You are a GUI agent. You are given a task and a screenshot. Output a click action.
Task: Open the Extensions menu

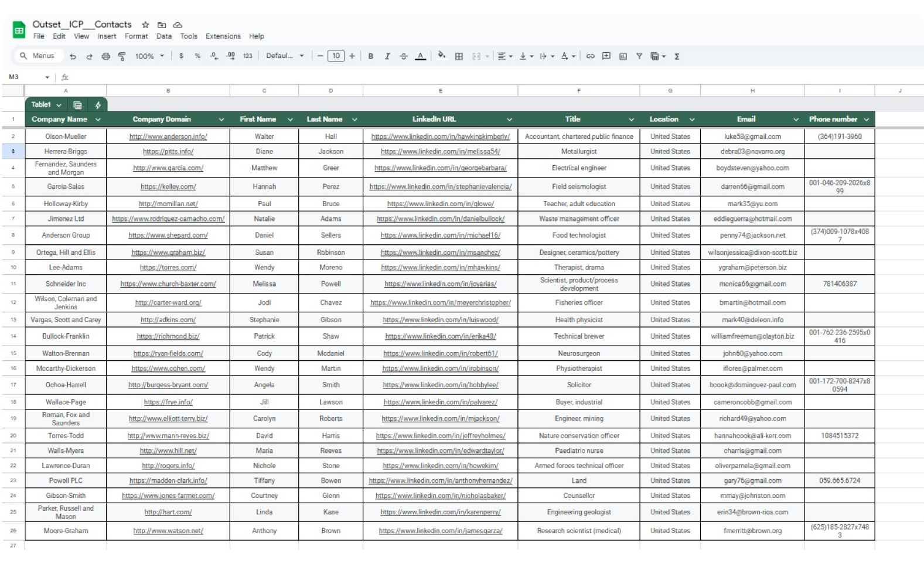click(223, 36)
